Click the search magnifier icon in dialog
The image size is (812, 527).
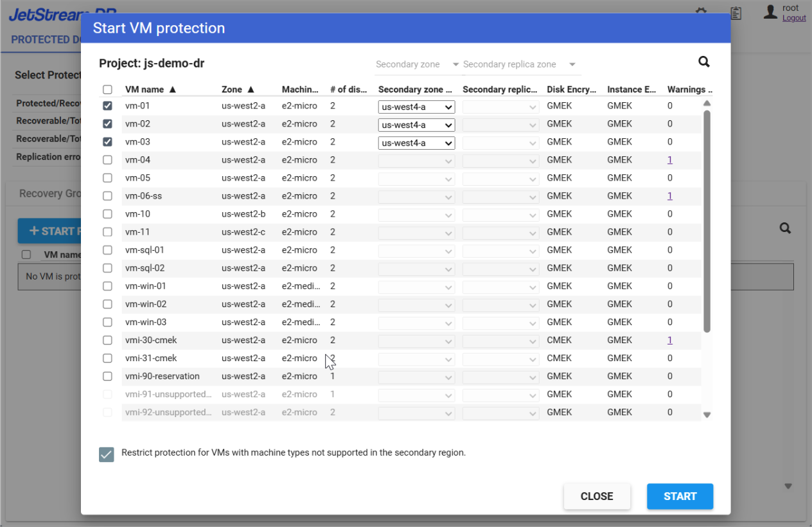(x=704, y=62)
